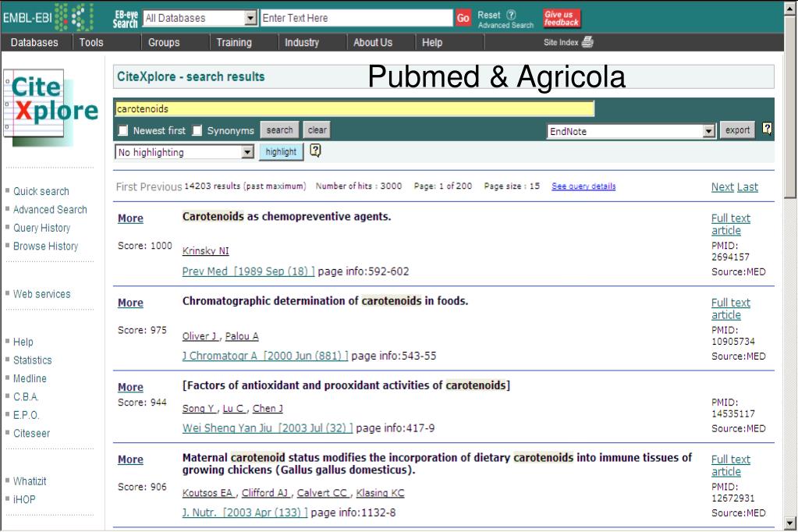798x532 pixels.
Task: Open Full text article for PMID 2694157
Action: point(731,225)
